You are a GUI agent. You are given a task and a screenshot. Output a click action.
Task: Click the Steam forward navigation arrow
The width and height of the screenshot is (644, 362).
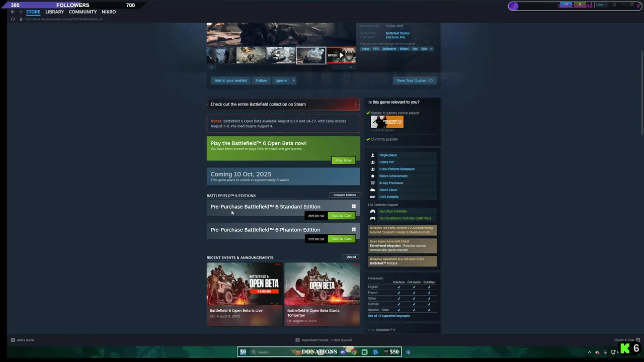coord(20,12)
